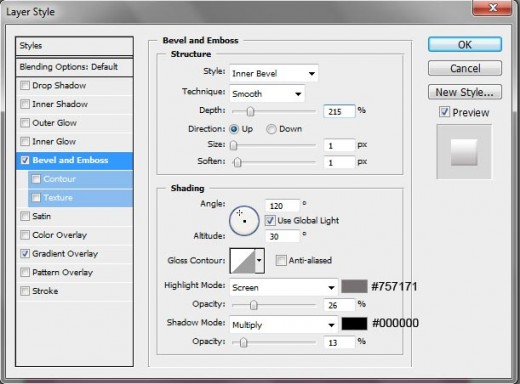Open the Gloss Contour curve preview

(x=243, y=260)
